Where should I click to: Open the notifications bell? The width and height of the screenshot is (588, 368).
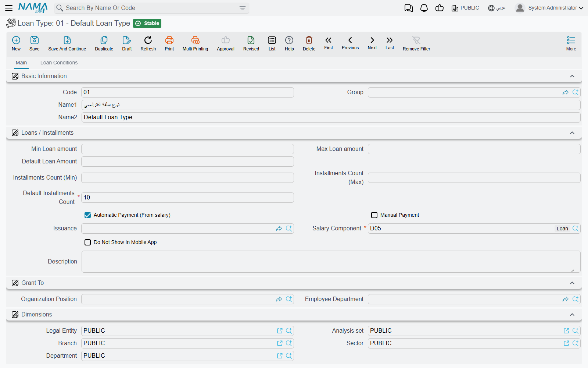(x=424, y=8)
